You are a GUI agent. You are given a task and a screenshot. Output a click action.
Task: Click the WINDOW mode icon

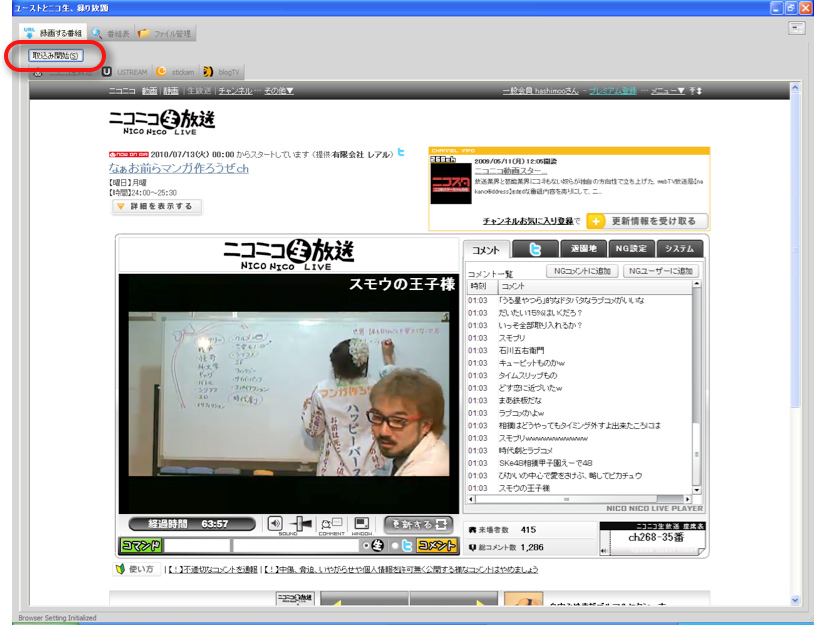361,523
